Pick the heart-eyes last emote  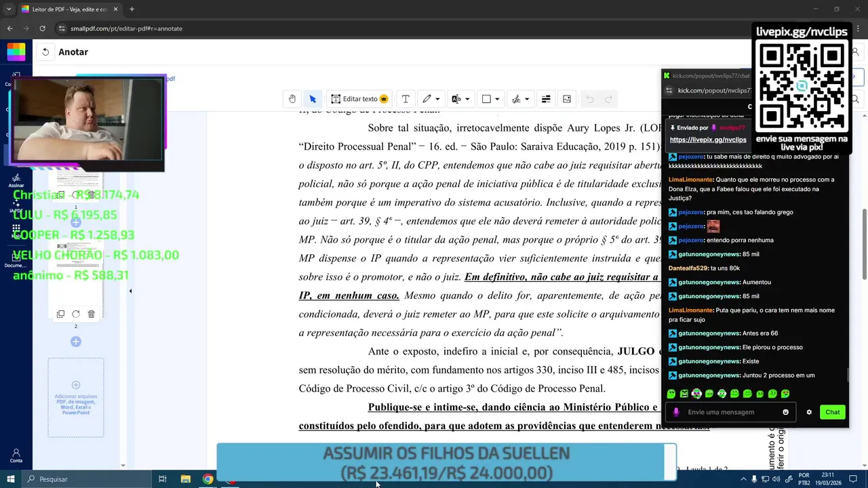point(785,394)
